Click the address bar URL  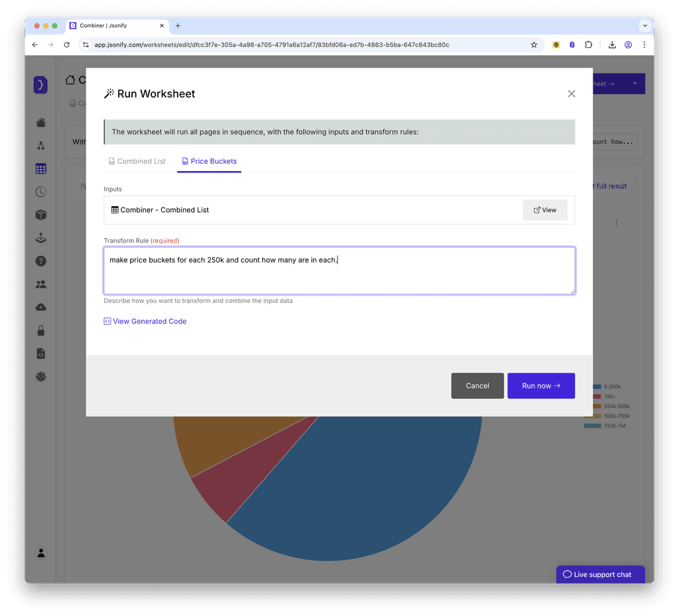coord(271,44)
